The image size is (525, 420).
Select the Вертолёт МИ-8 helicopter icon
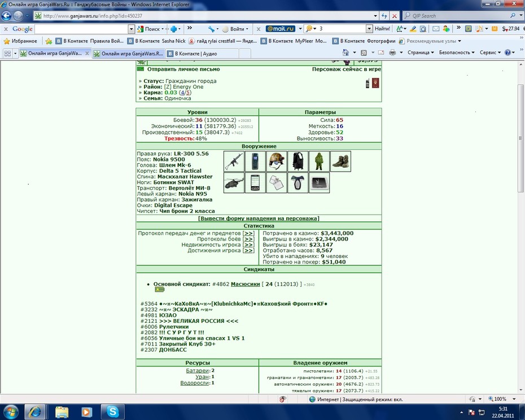coord(234,182)
